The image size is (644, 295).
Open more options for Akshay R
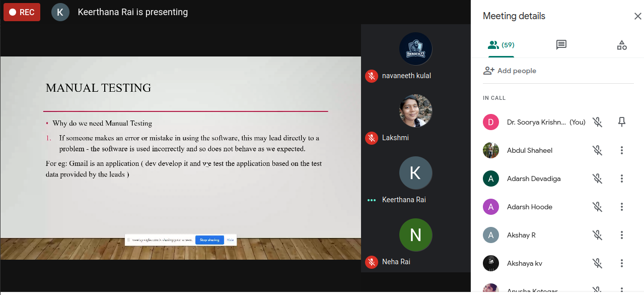(622, 235)
